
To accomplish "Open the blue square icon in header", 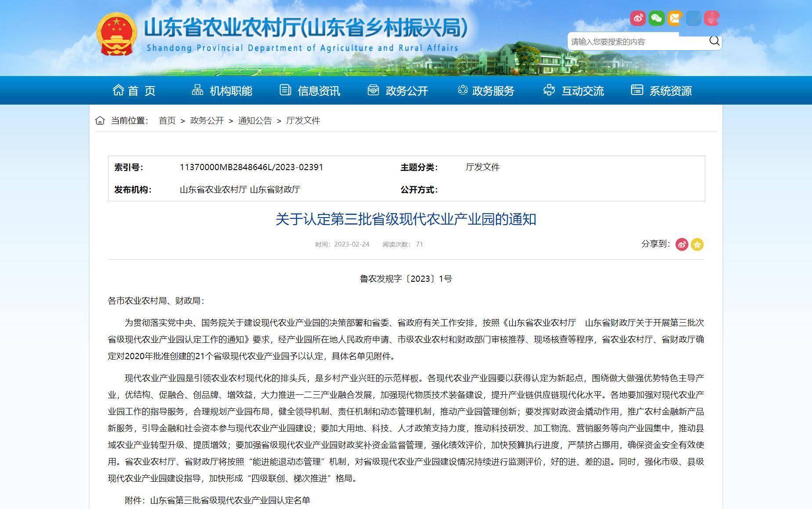I will [x=693, y=18].
